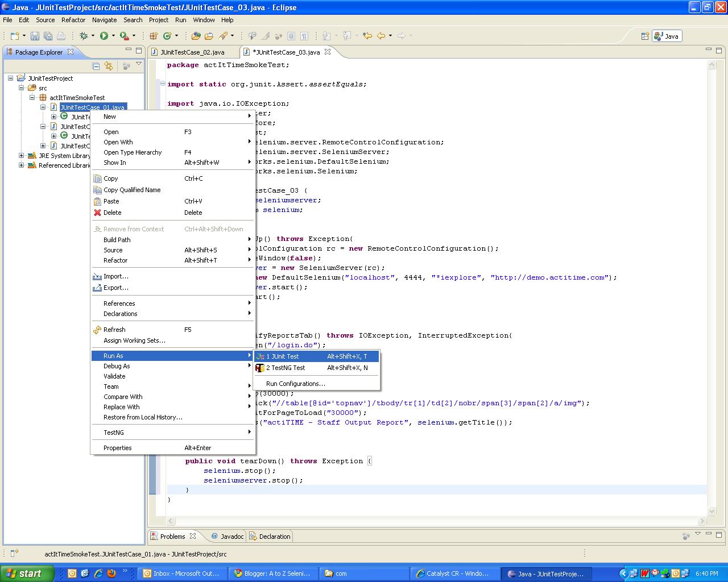This screenshot has width=728, height=582.
Task: Toggle Link with Editor in Package Explorer
Action: (109, 66)
